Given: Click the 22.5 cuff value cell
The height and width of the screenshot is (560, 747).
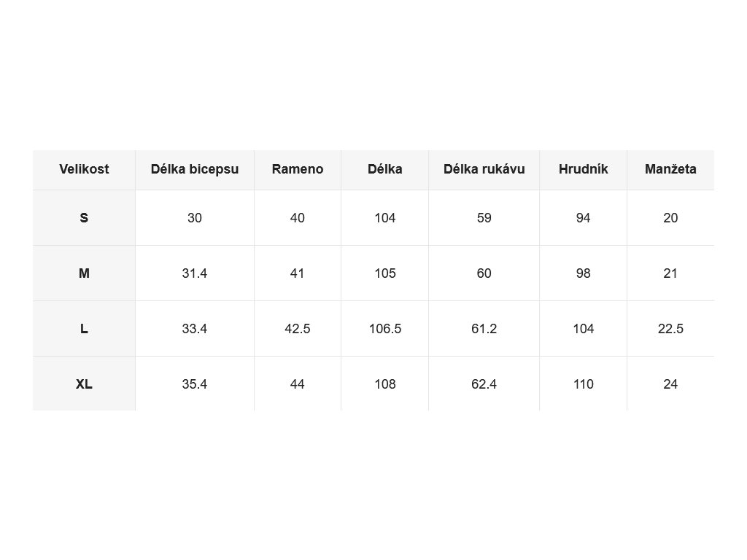Looking at the screenshot, I should 670,329.
